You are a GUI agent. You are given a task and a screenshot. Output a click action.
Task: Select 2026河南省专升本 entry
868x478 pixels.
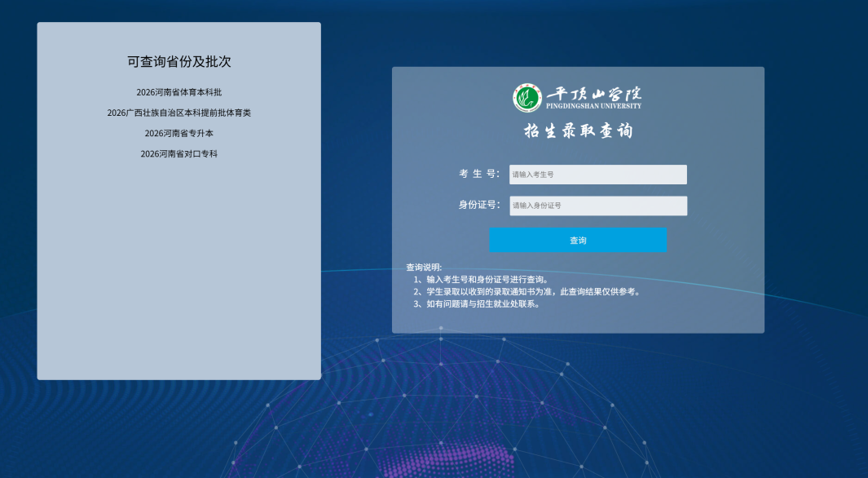tap(178, 134)
